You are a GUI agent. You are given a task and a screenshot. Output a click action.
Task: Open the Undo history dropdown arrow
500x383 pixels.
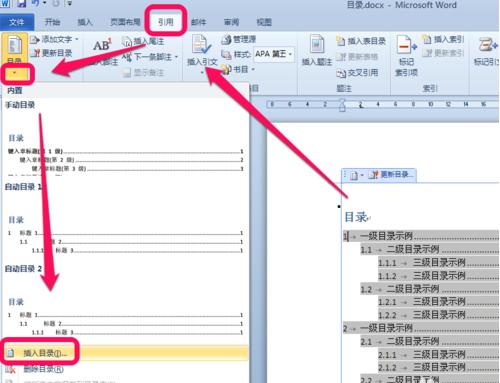[44, 4]
